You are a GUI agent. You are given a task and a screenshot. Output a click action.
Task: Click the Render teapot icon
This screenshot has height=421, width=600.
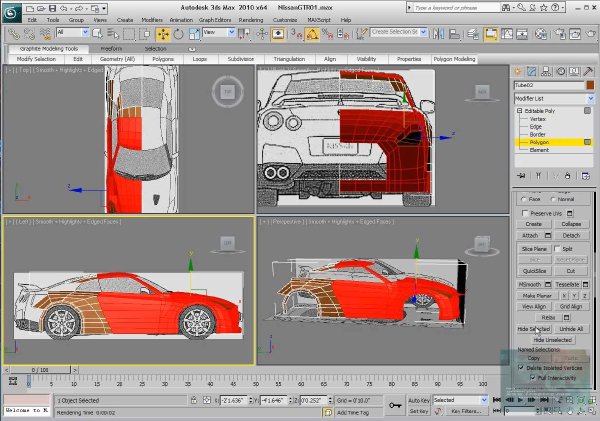pyautogui.click(x=592, y=34)
